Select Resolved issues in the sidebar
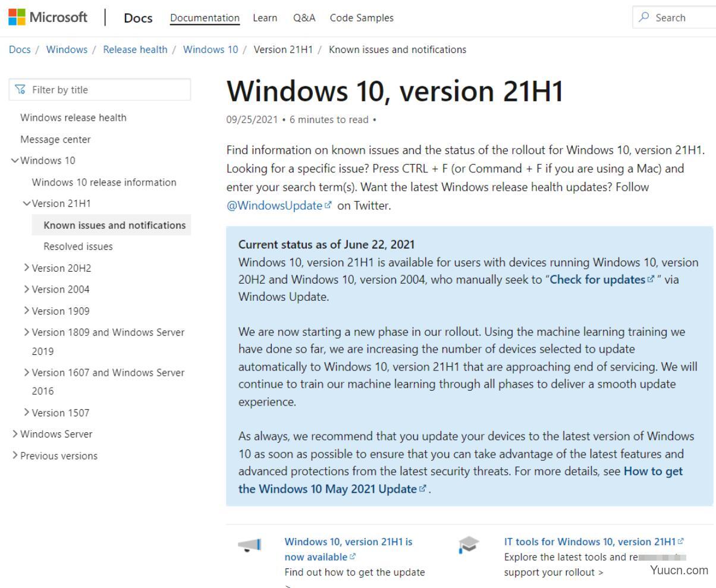The image size is (716, 588). (77, 246)
